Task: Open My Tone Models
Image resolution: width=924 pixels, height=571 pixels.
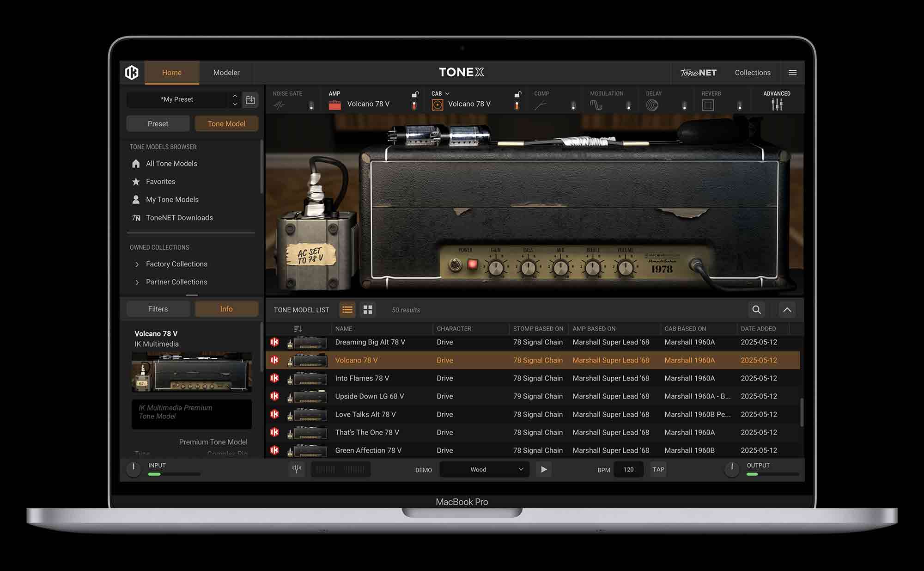Action: 172,200
